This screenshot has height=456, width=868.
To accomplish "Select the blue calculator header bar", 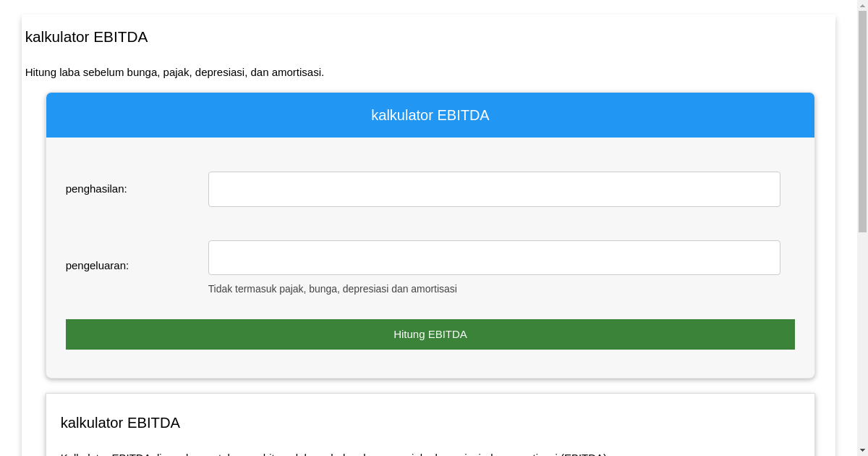I will [x=430, y=115].
